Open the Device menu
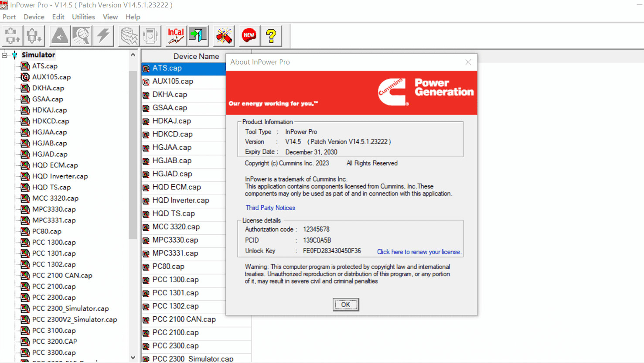The width and height of the screenshot is (644, 363). 34,17
